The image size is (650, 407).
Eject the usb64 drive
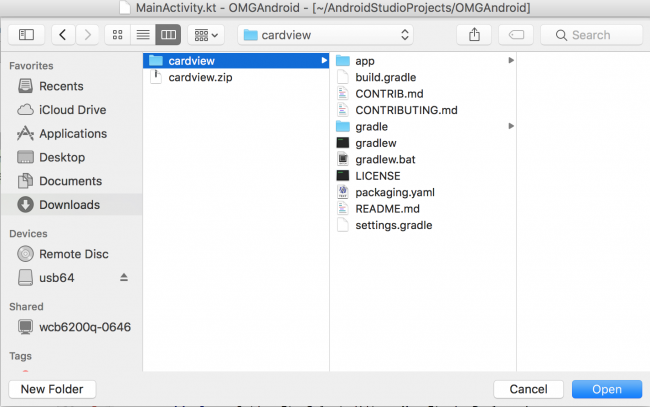124,277
